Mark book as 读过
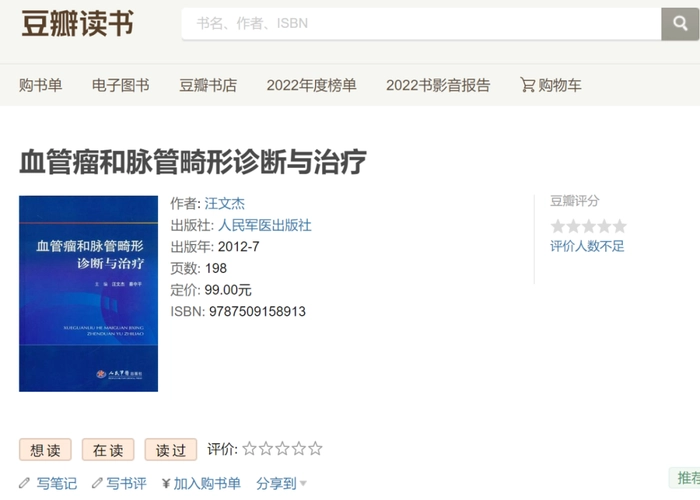This screenshot has width=700, height=500. click(x=171, y=450)
